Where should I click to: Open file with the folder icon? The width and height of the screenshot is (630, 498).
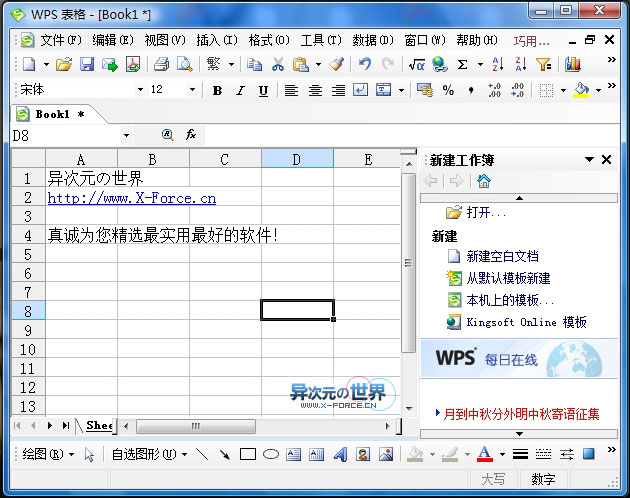pyautogui.click(x=63, y=64)
